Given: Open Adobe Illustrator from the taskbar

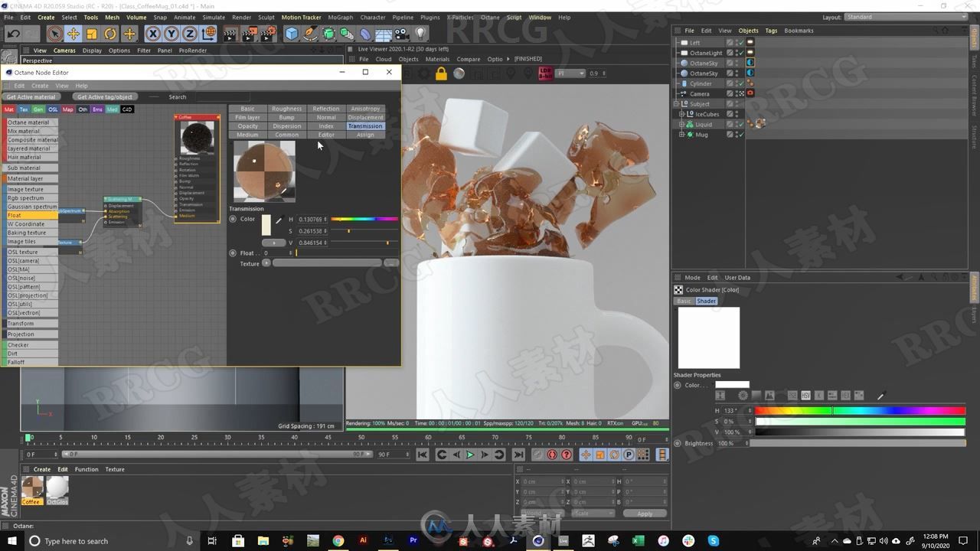Looking at the screenshot, I should tap(363, 541).
